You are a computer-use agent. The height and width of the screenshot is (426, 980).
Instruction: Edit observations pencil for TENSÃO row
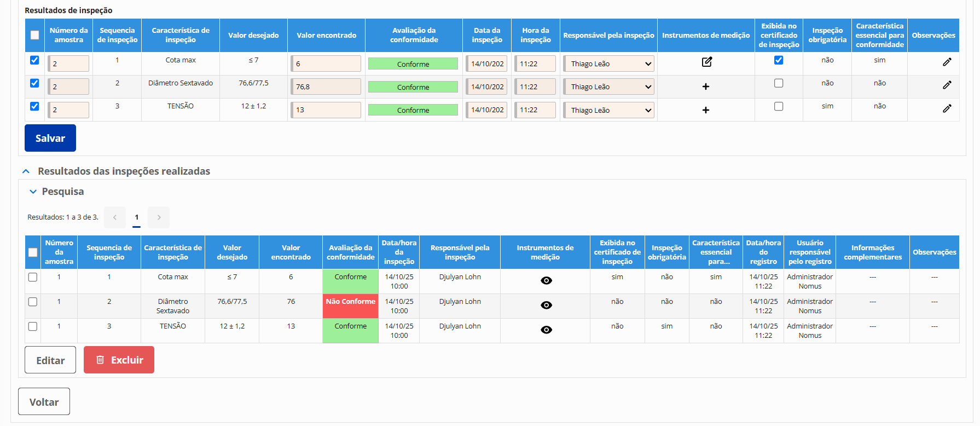pyautogui.click(x=947, y=108)
